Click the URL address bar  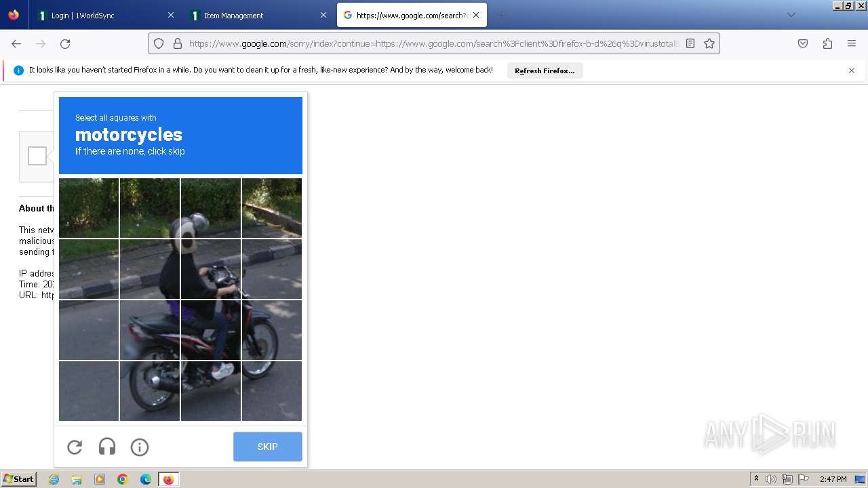click(434, 43)
